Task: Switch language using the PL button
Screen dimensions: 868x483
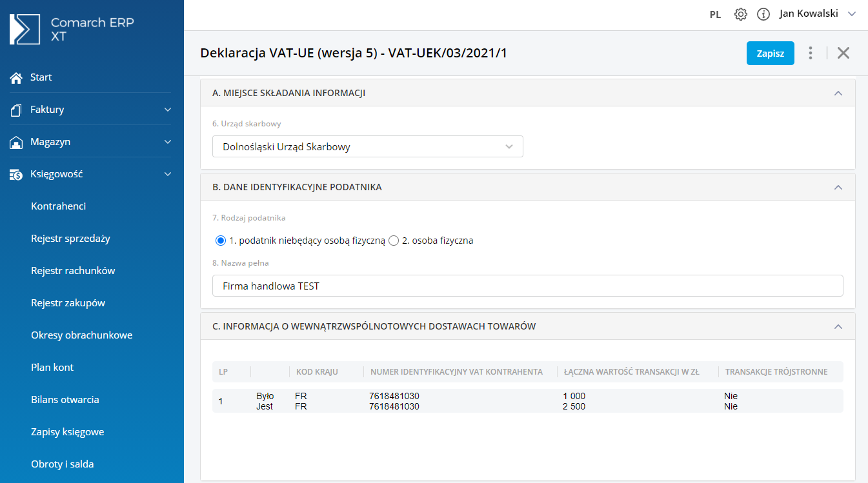Action: [x=715, y=14]
